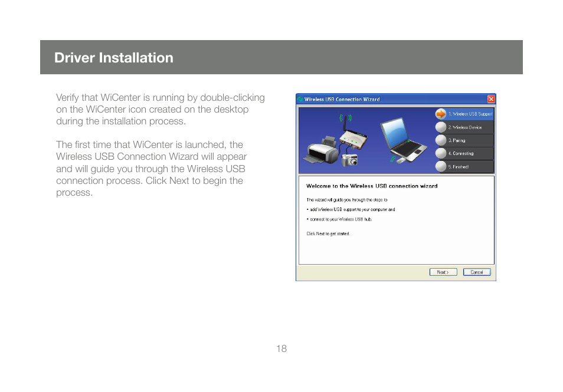Select step 4 Connecting label
The height and width of the screenshot is (392, 563).
461,153
